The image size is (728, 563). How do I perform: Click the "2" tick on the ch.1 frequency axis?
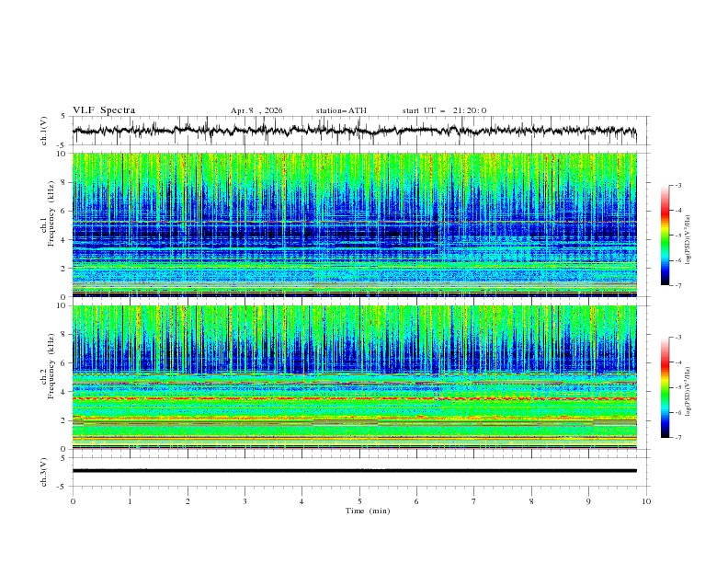point(64,268)
